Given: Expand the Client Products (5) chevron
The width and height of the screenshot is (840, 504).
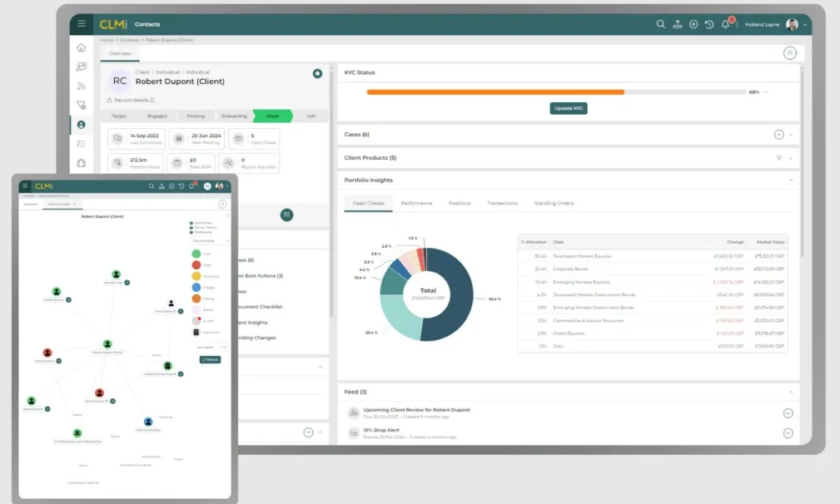Looking at the screenshot, I should click(791, 158).
